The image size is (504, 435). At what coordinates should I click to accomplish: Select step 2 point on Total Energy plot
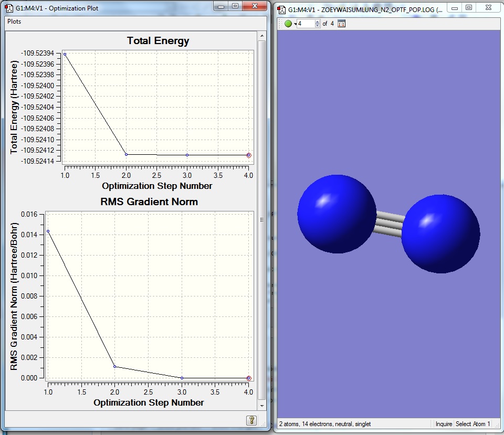click(x=126, y=154)
